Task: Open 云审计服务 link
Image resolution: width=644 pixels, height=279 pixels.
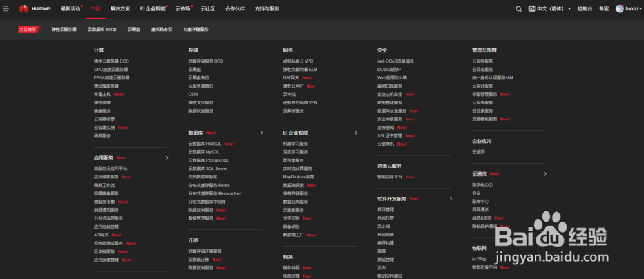Action: click(482, 86)
